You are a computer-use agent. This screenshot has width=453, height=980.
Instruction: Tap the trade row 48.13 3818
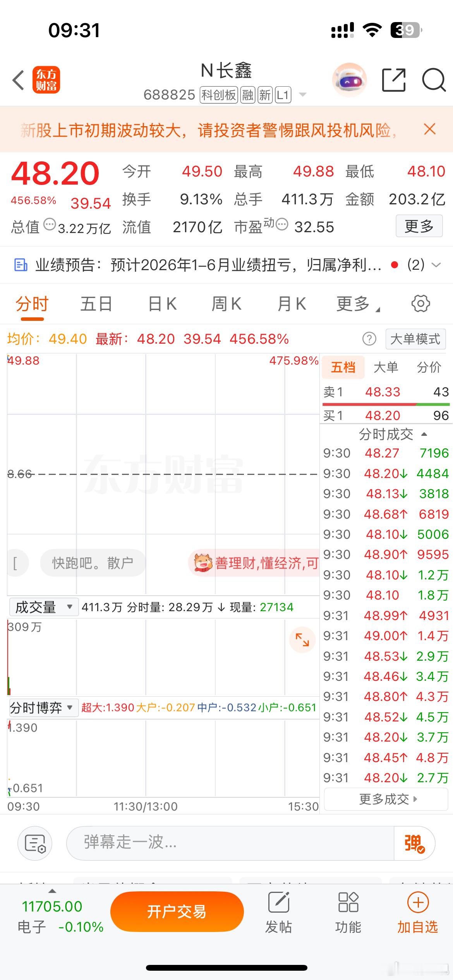[x=386, y=494]
